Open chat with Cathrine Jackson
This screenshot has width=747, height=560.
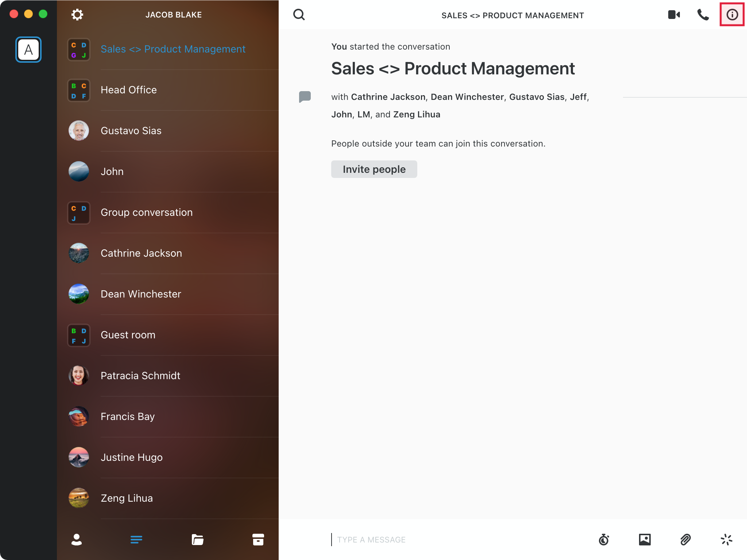click(x=168, y=253)
